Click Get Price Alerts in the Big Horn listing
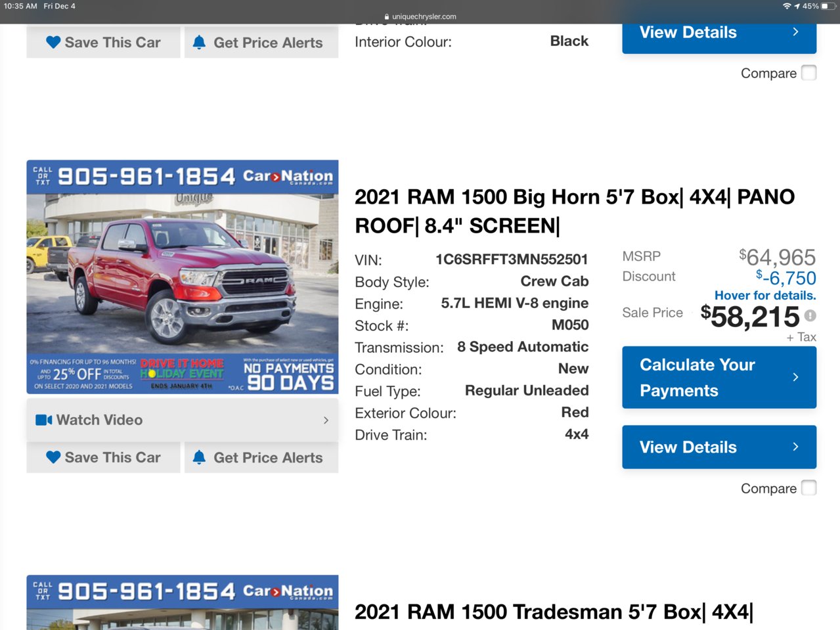The width and height of the screenshot is (840, 630). click(261, 457)
